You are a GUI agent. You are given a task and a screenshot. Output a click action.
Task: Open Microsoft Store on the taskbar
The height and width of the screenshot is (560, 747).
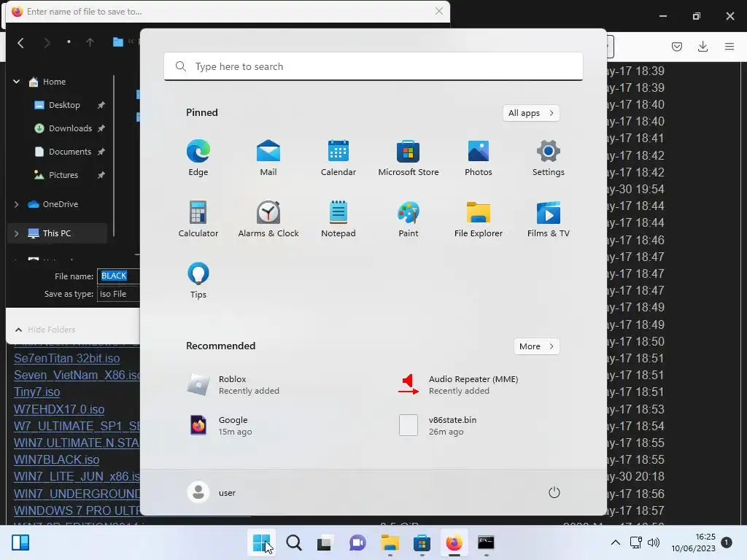tap(422, 542)
